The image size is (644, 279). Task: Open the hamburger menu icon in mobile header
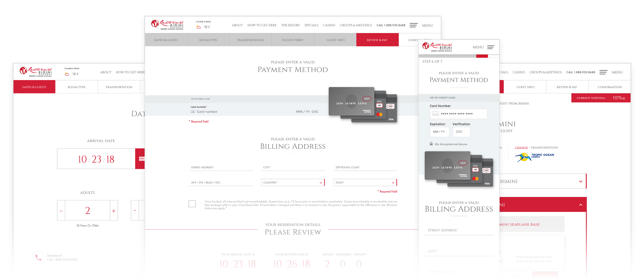490,47
